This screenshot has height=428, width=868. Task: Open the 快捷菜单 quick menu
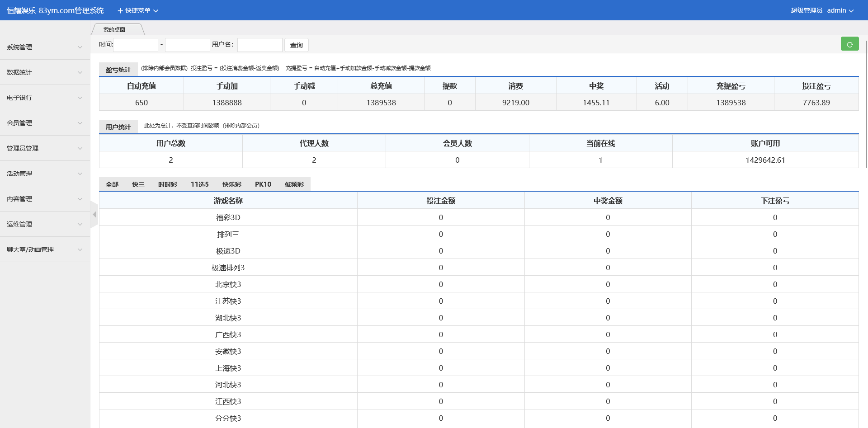138,10
